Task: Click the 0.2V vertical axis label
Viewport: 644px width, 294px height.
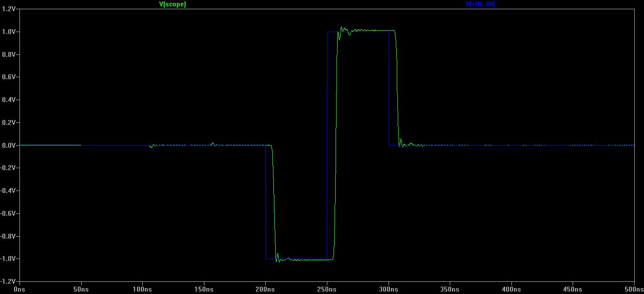Action: 9,122
